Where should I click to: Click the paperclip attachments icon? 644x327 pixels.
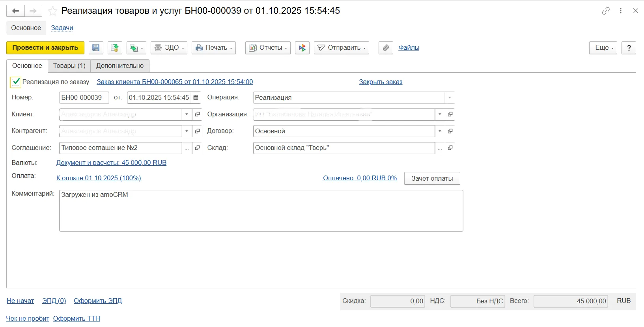[x=386, y=48]
